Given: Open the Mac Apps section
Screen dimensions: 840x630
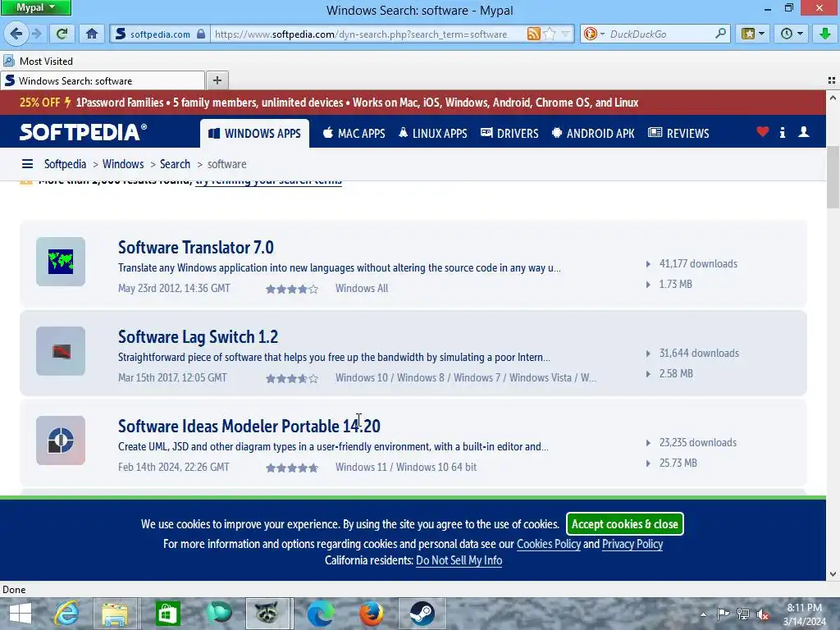Looking at the screenshot, I should (x=354, y=134).
